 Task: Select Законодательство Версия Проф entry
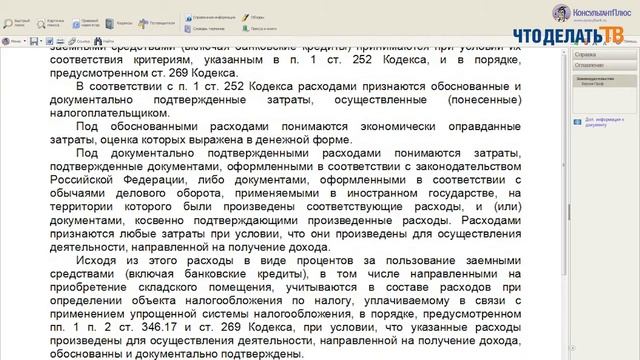point(604,81)
